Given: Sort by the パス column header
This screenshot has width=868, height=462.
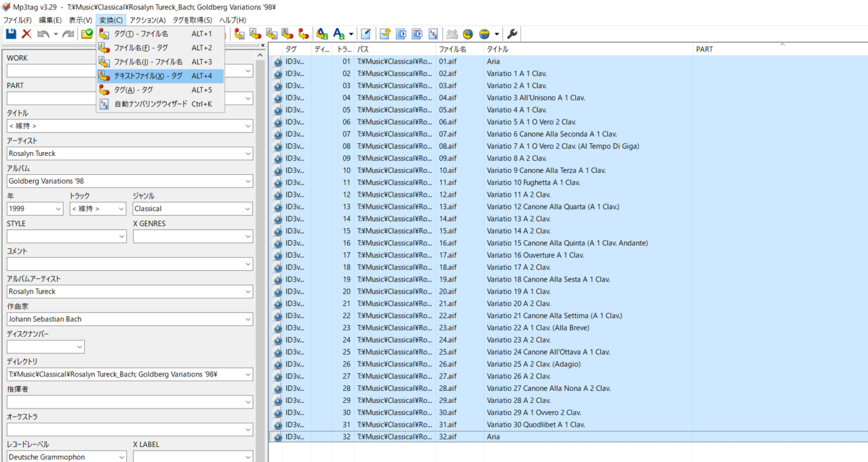Looking at the screenshot, I should [x=395, y=49].
